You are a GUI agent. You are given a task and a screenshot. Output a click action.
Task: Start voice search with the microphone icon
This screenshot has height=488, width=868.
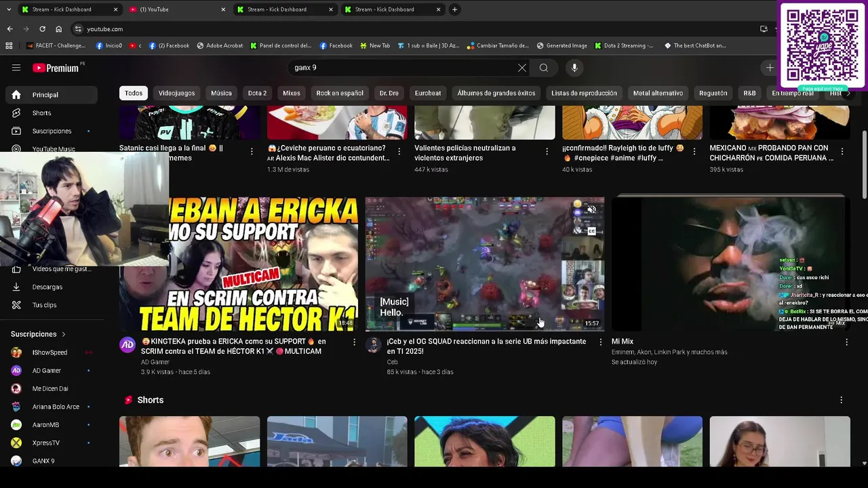[574, 68]
